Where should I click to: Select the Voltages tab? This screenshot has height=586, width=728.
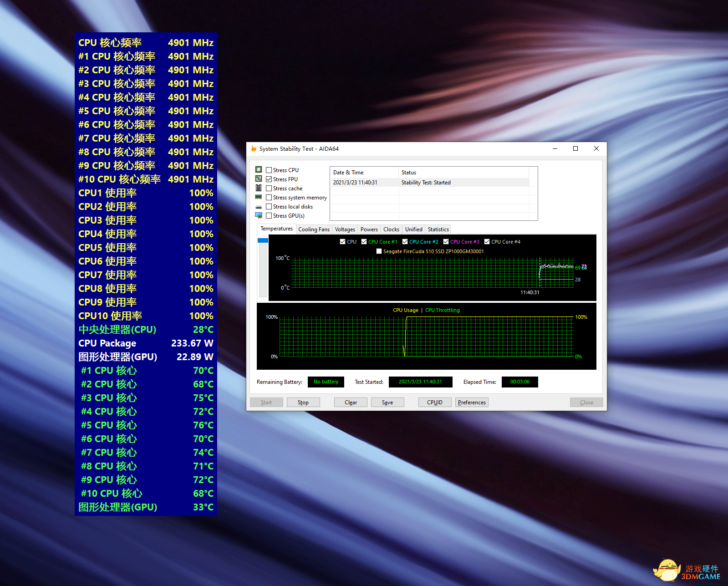tap(345, 229)
